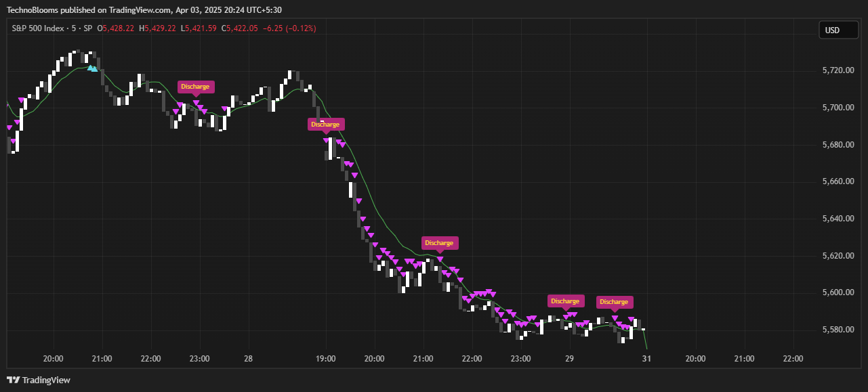The height and width of the screenshot is (392, 868).
Task: Click the Discharge label above the 29 date
Action: tap(565, 301)
